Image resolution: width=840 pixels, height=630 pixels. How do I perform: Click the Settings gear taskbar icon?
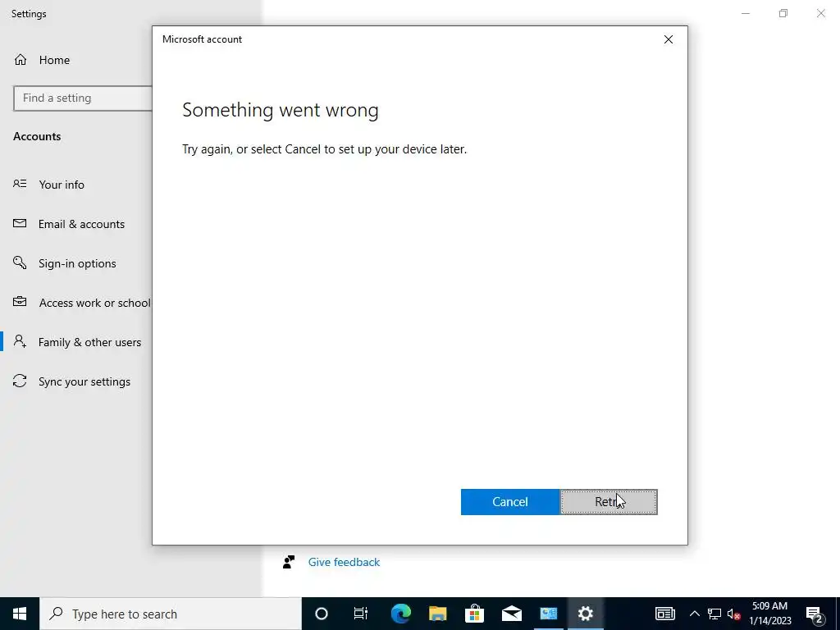pos(586,614)
